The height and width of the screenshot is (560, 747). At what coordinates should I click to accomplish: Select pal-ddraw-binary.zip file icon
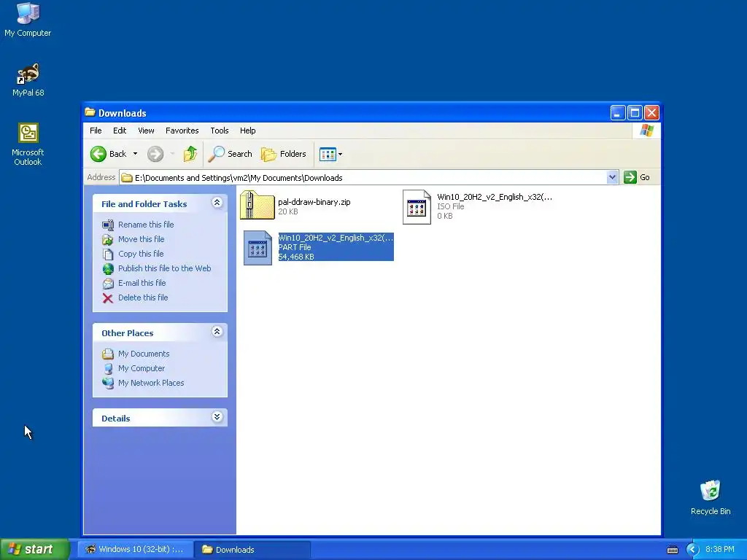(x=258, y=205)
